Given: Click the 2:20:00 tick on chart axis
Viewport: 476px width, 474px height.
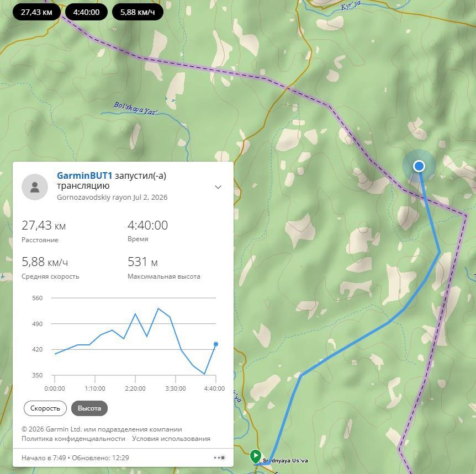Looking at the screenshot, I should click(135, 388).
